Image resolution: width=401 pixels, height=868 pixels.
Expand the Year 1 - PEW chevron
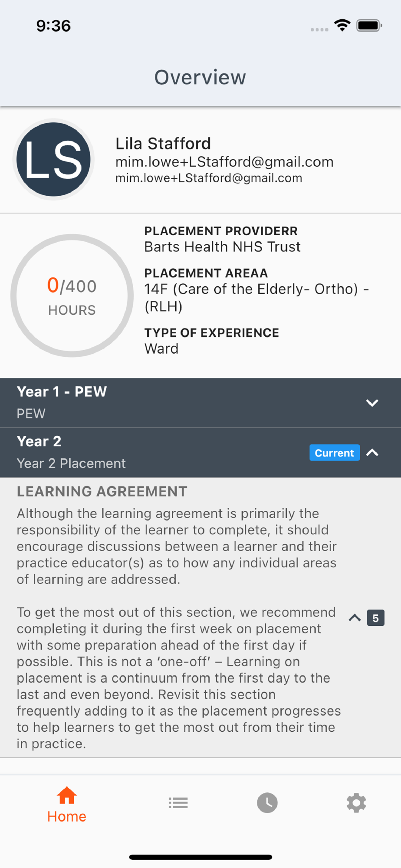(x=372, y=403)
